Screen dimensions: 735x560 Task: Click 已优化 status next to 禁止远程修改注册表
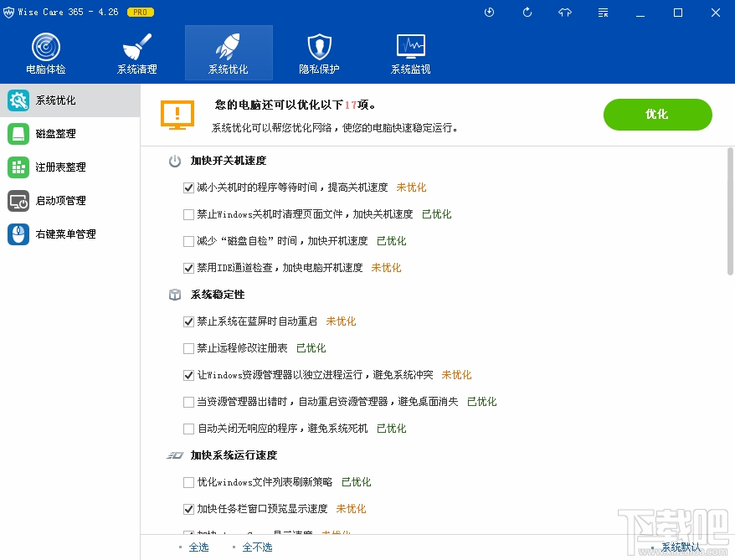point(311,348)
